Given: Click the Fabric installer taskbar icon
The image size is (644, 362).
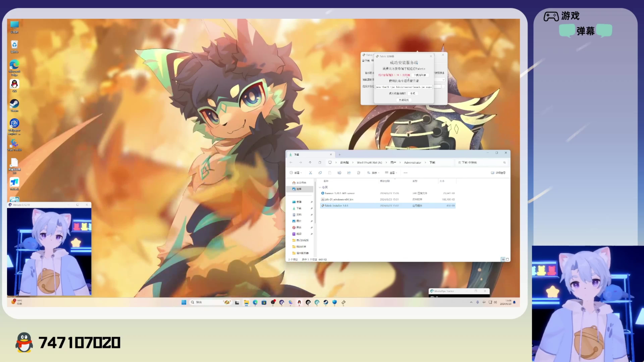Looking at the screenshot, I should click(x=343, y=302).
